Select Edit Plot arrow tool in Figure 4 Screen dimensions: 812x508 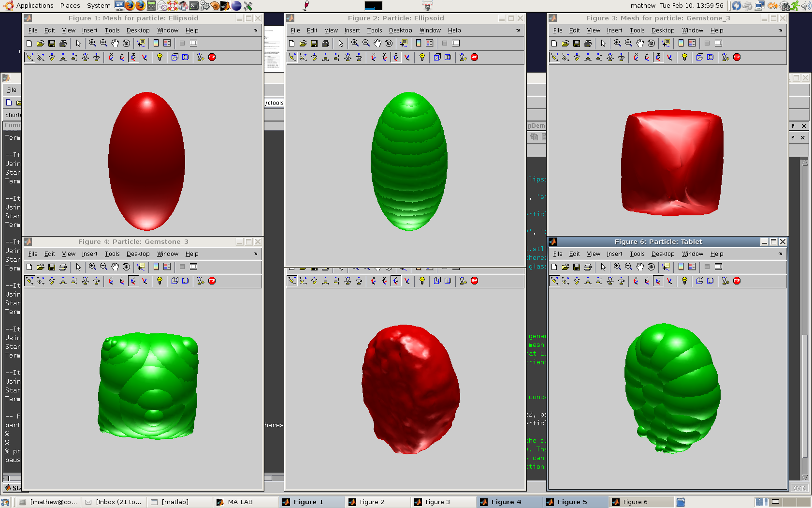[x=78, y=267]
